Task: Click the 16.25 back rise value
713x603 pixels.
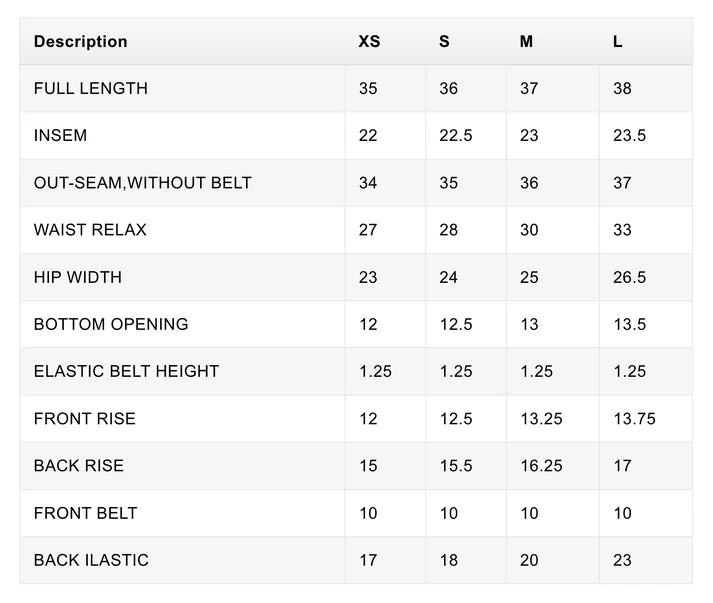Action: (x=542, y=466)
